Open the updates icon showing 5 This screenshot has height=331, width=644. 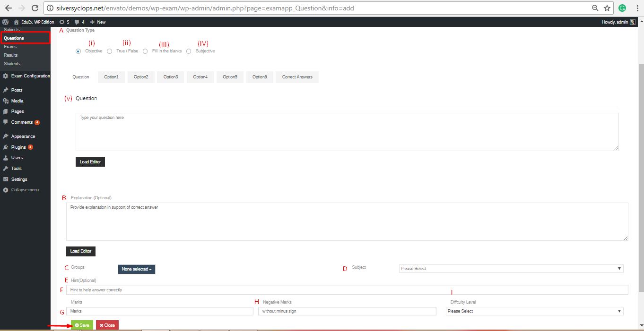pos(64,22)
